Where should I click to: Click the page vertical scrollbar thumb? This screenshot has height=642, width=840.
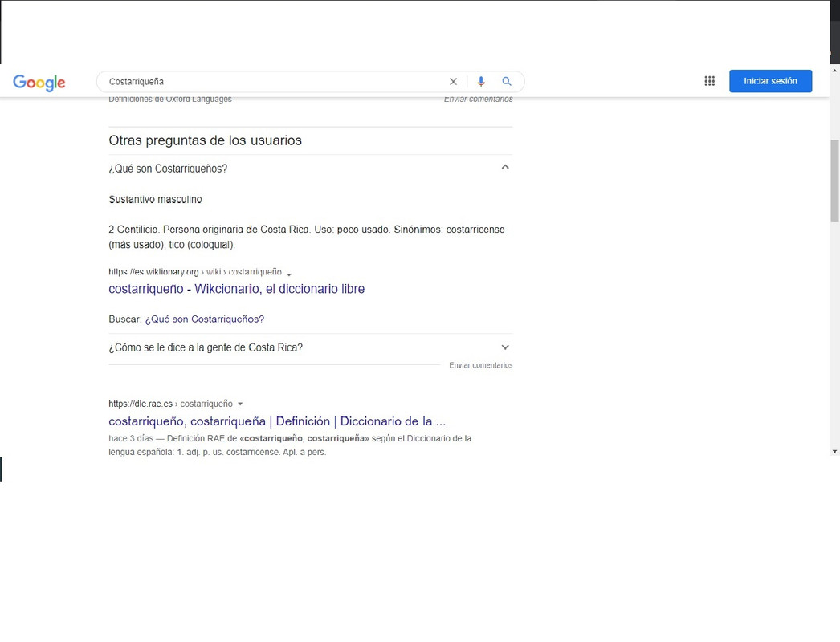(834, 181)
